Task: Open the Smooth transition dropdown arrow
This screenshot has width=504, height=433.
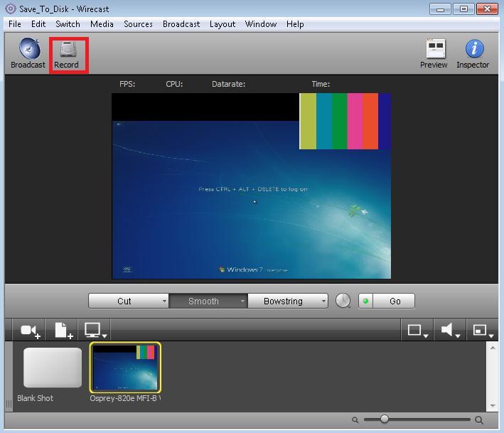Action: pyautogui.click(x=243, y=301)
